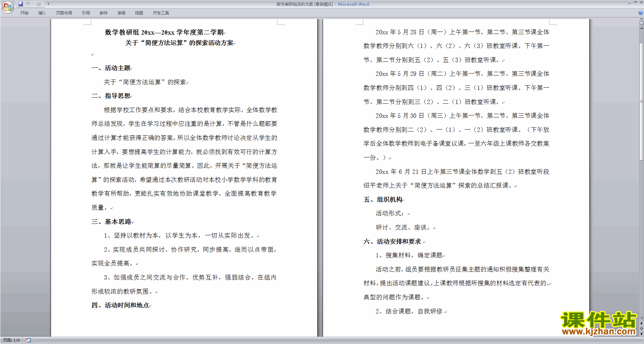Click subtitle 关于“简便方法运算”的探索活动方案

179,43
